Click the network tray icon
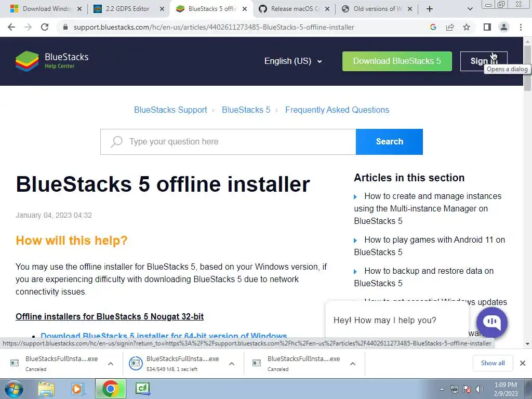 (x=454, y=390)
